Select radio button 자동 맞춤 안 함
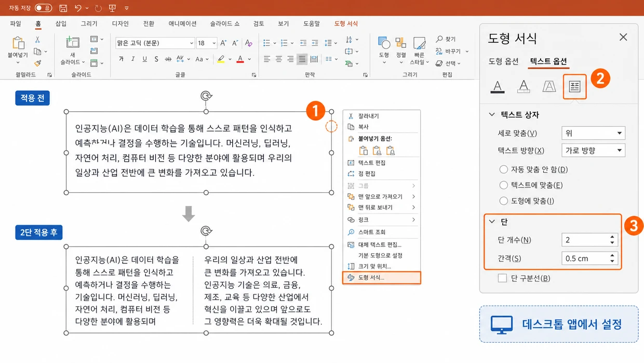The image size is (644, 363). click(x=503, y=170)
